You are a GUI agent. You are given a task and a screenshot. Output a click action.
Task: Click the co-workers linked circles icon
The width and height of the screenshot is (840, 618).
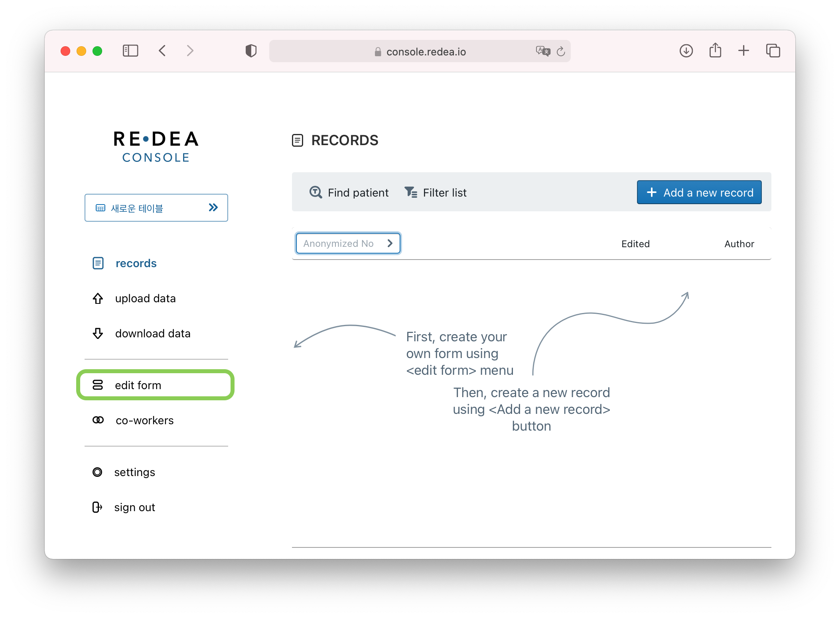98,420
